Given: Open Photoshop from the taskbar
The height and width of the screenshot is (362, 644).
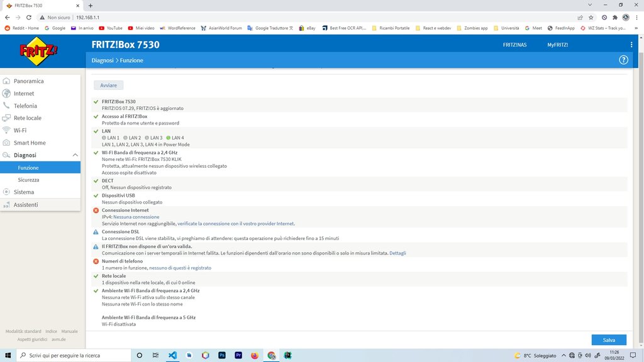Looking at the screenshot, I should [x=222, y=355].
